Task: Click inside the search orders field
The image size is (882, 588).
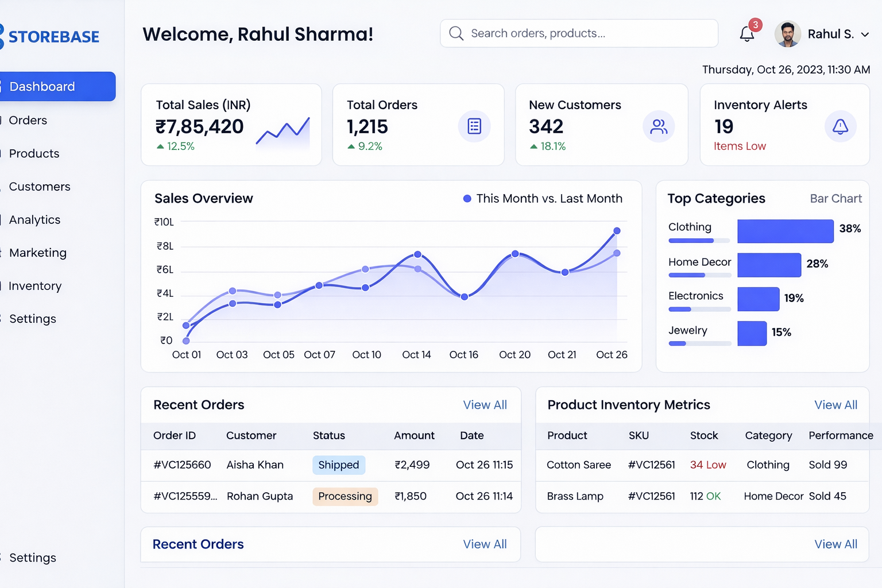Action: tap(578, 33)
